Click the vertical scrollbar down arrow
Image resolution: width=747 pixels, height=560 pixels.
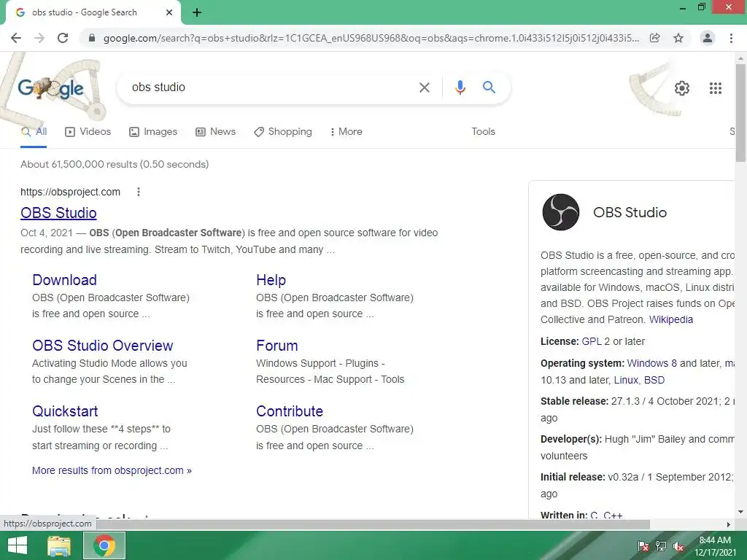(740, 512)
